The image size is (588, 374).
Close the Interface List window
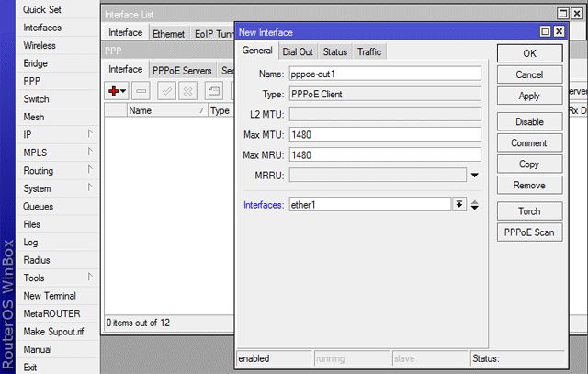pos(575,15)
